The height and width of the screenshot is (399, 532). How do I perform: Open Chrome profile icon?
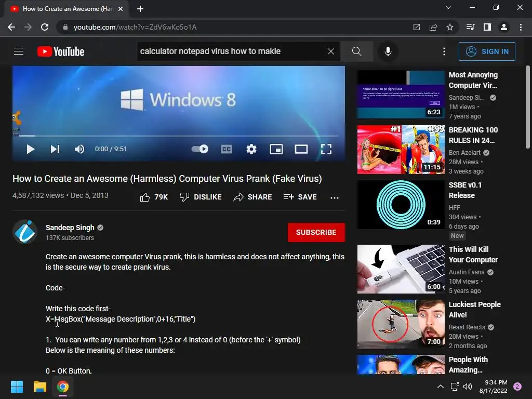pos(504,27)
